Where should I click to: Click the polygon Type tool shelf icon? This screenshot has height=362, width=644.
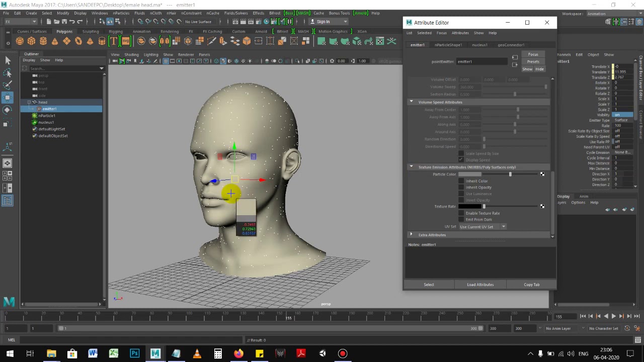(x=114, y=41)
